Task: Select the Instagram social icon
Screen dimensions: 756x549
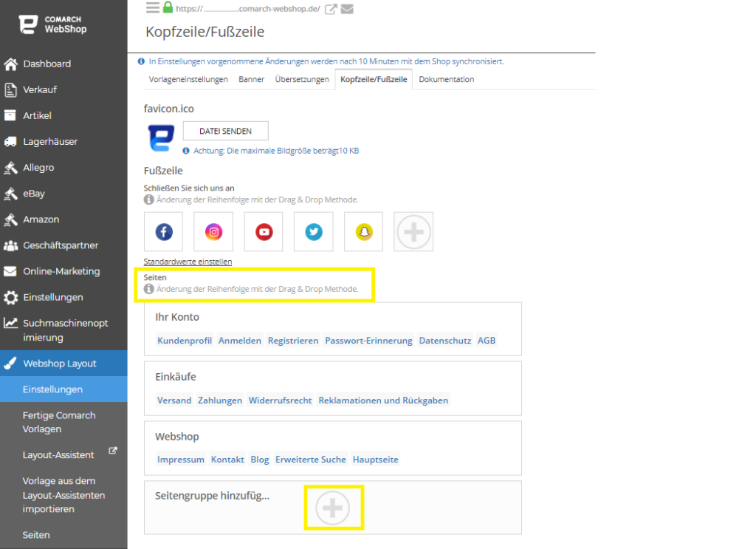Action: [x=213, y=231]
